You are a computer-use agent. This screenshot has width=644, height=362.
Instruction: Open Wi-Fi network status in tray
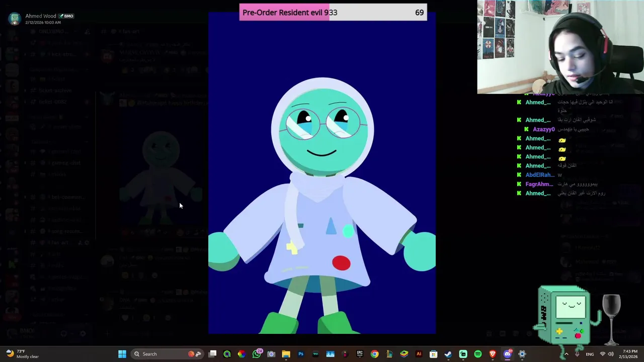(602, 354)
